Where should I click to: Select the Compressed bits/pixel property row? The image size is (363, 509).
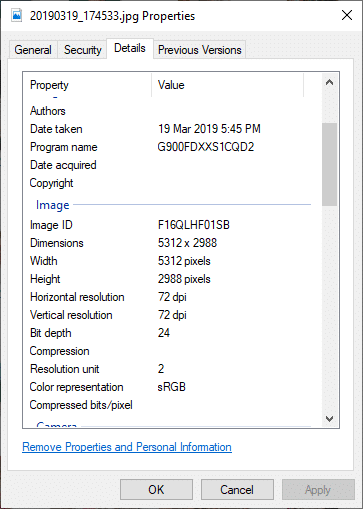[170, 405]
